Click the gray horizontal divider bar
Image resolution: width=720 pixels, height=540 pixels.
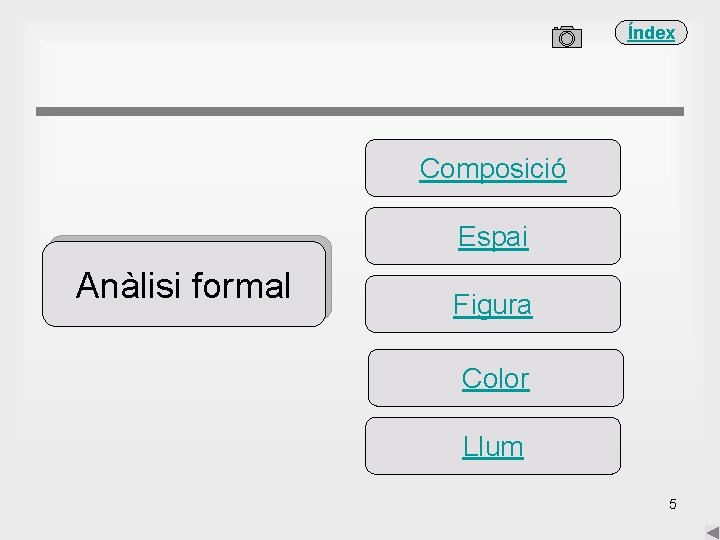(x=360, y=111)
